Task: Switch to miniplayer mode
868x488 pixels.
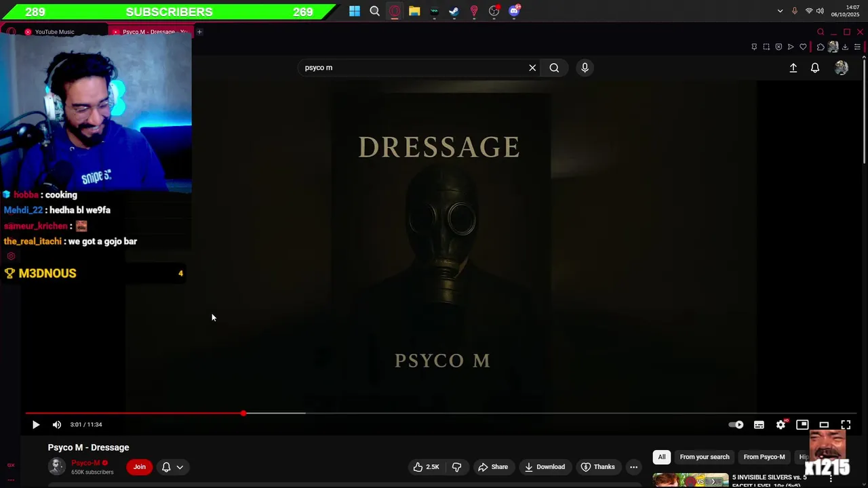Action: [802, 425]
